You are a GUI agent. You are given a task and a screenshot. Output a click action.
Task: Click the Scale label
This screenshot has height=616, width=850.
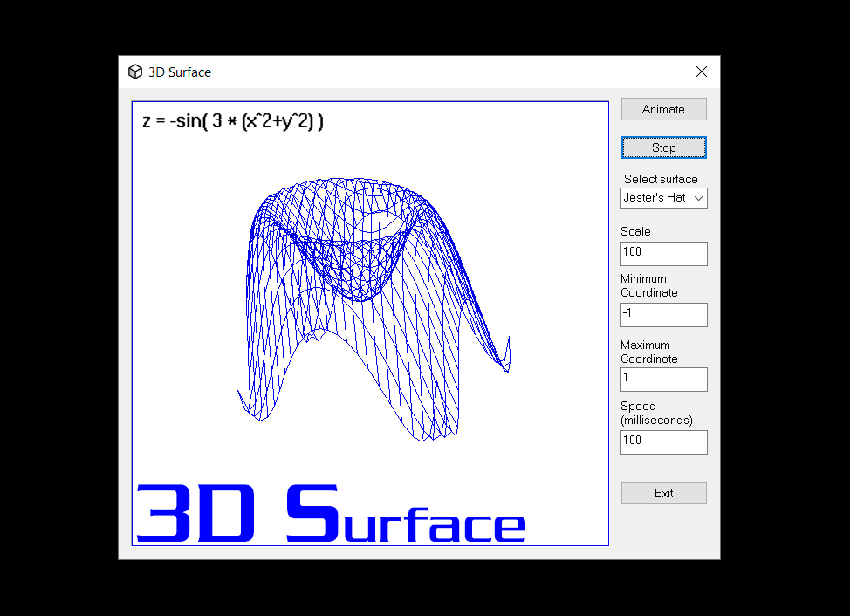click(x=635, y=231)
